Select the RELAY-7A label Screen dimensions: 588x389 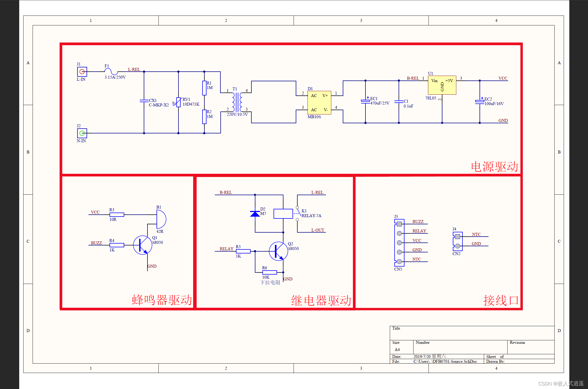[x=311, y=216]
